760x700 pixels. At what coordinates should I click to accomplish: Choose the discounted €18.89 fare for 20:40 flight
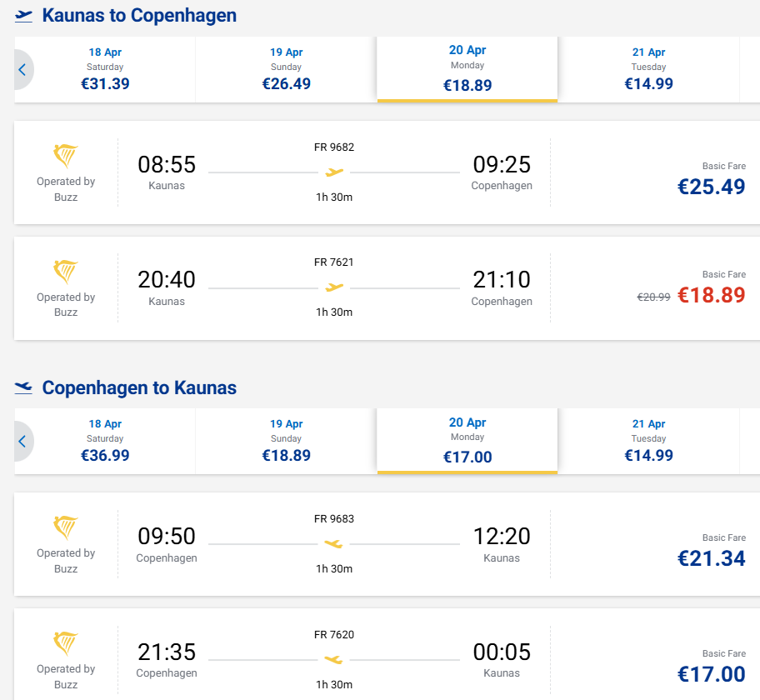point(710,295)
